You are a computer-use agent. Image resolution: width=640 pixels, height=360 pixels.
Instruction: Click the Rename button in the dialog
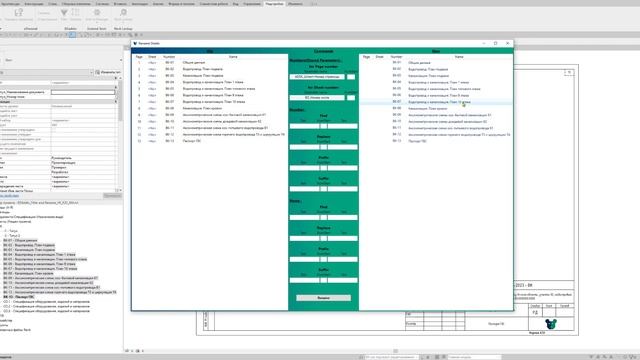click(323, 298)
